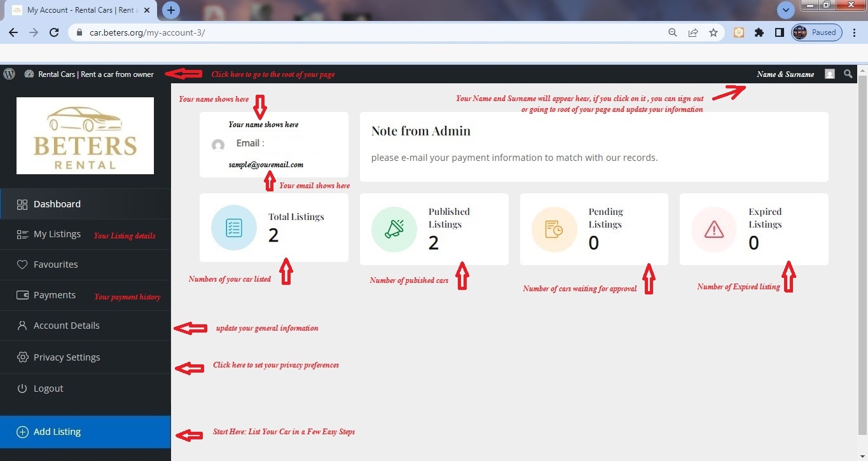Open the Chrome three-dot menu
The image size is (868, 461).
855,32
